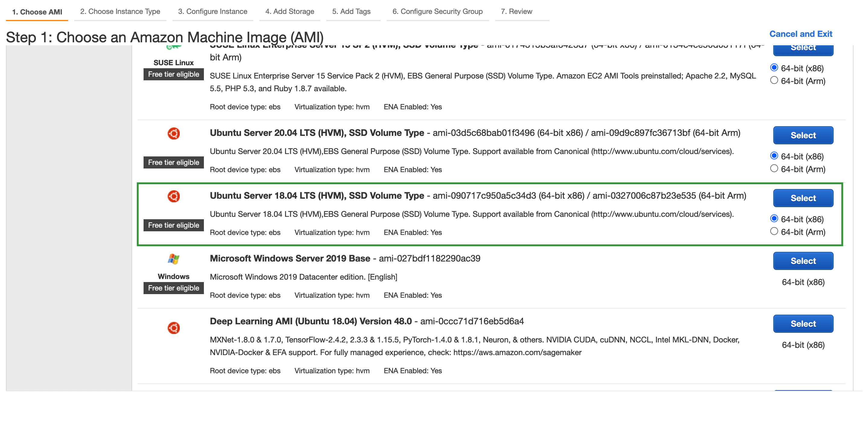Go to the Configure Security Group tab

pyautogui.click(x=437, y=11)
